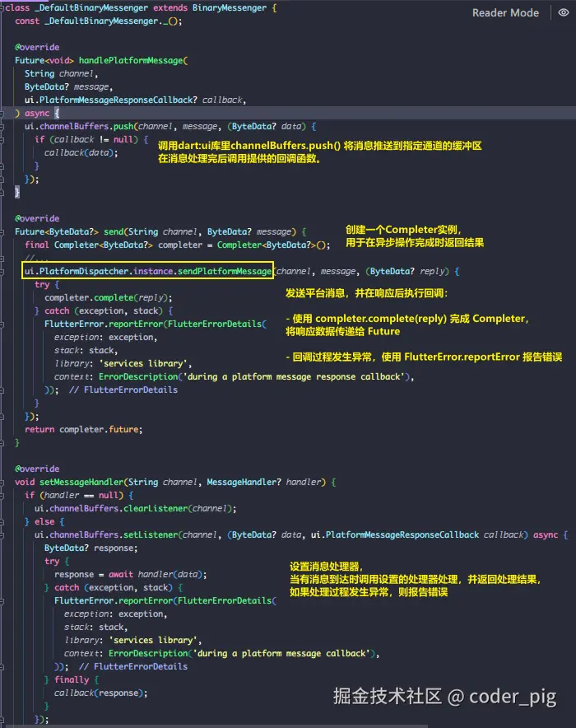576x728 pixels.
Task: Collapse fold marker on the highlighted async line
Action: [x=2, y=114]
